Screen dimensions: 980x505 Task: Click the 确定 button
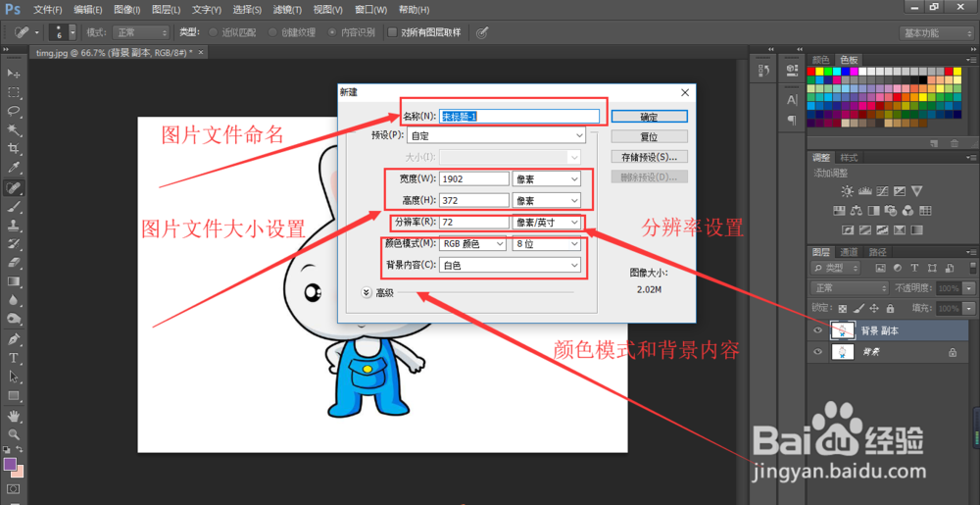650,117
